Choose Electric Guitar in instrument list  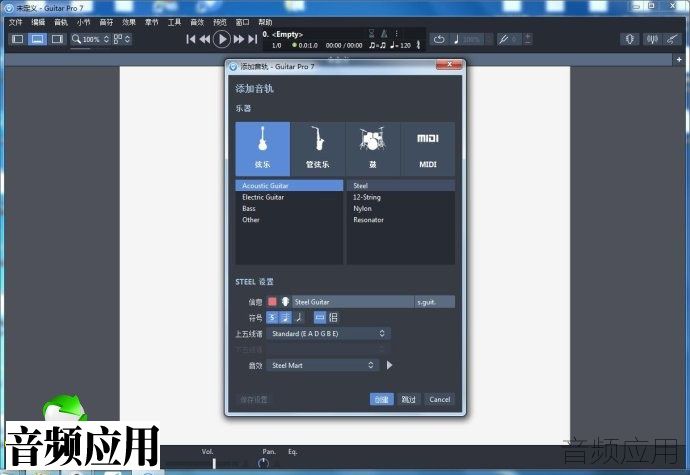pos(289,197)
